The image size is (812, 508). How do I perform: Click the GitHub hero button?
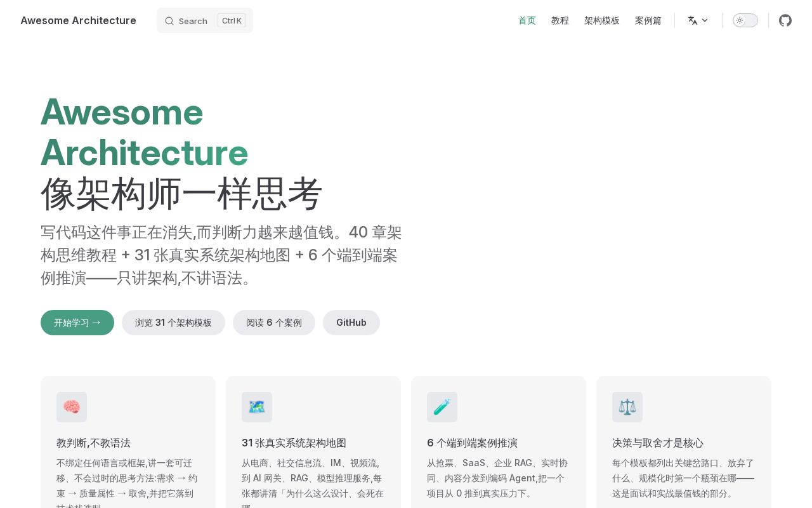351,323
